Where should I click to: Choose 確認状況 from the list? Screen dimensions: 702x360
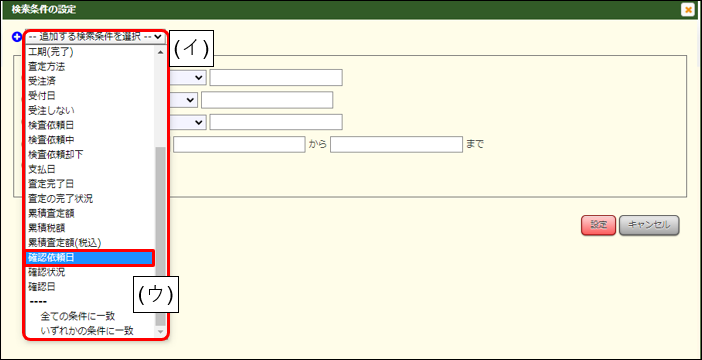click(x=90, y=272)
